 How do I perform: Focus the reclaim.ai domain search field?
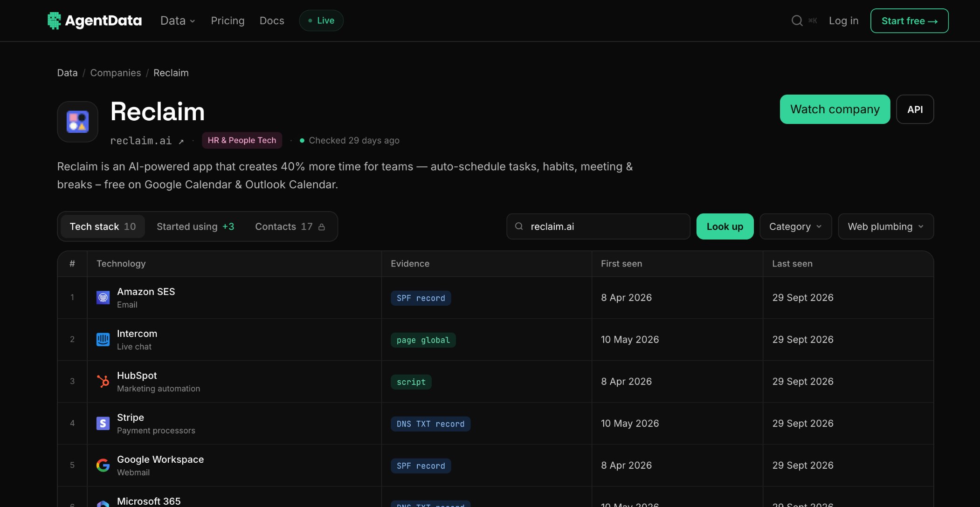(598, 226)
